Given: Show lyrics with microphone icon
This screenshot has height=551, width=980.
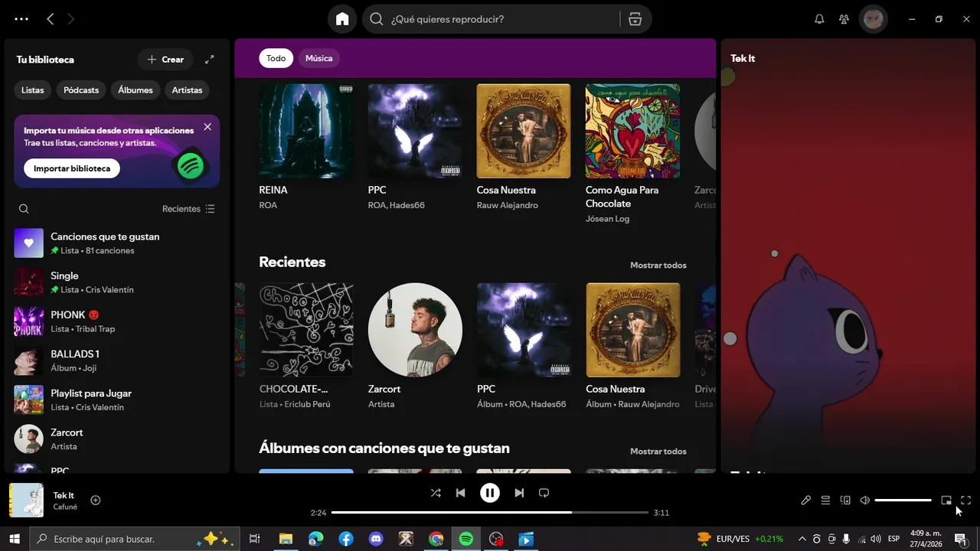Looking at the screenshot, I should point(805,500).
